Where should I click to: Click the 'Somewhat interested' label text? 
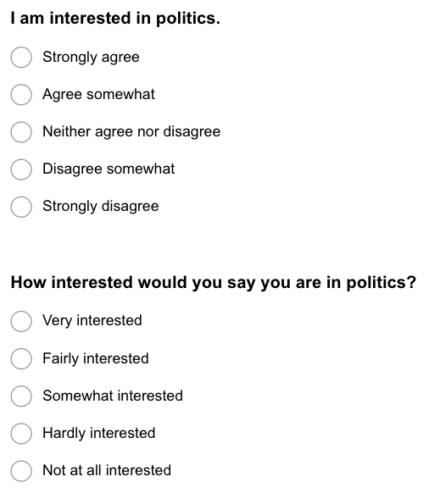(113, 396)
